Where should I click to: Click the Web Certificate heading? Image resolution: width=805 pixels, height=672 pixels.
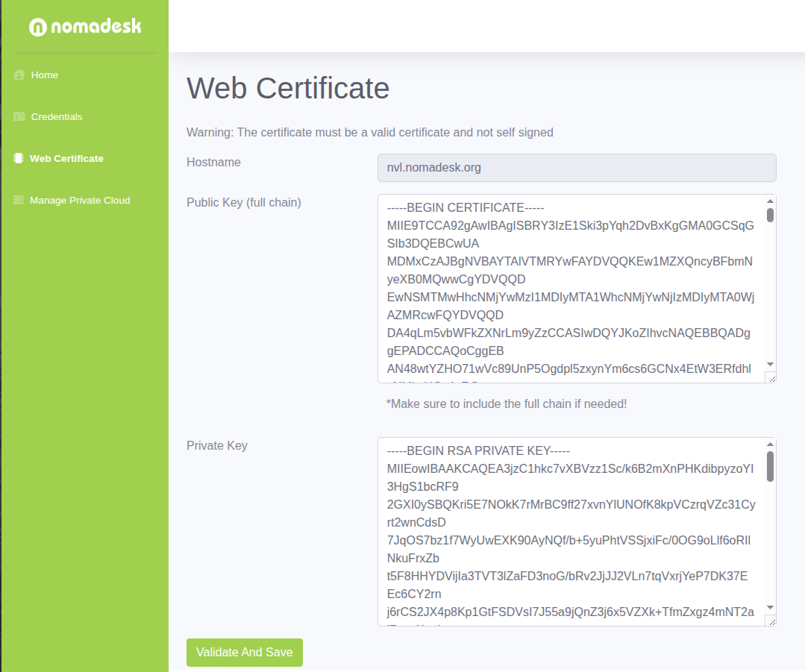pos(288,88)
